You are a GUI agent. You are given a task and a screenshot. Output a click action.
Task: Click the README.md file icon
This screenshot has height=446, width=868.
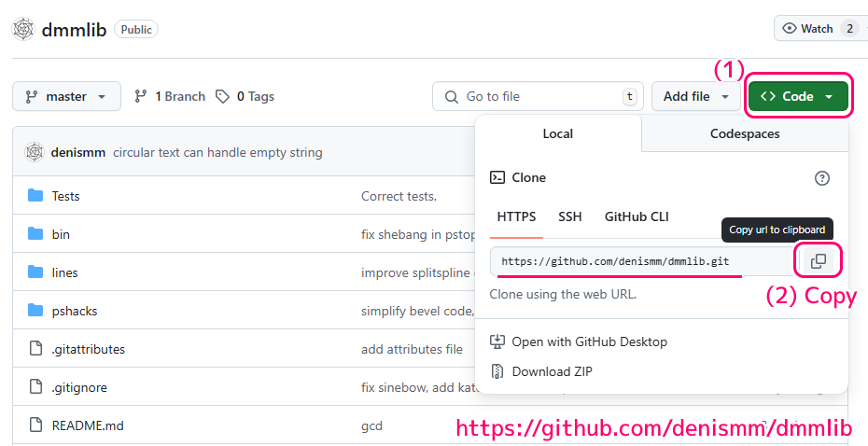[35, 425]
